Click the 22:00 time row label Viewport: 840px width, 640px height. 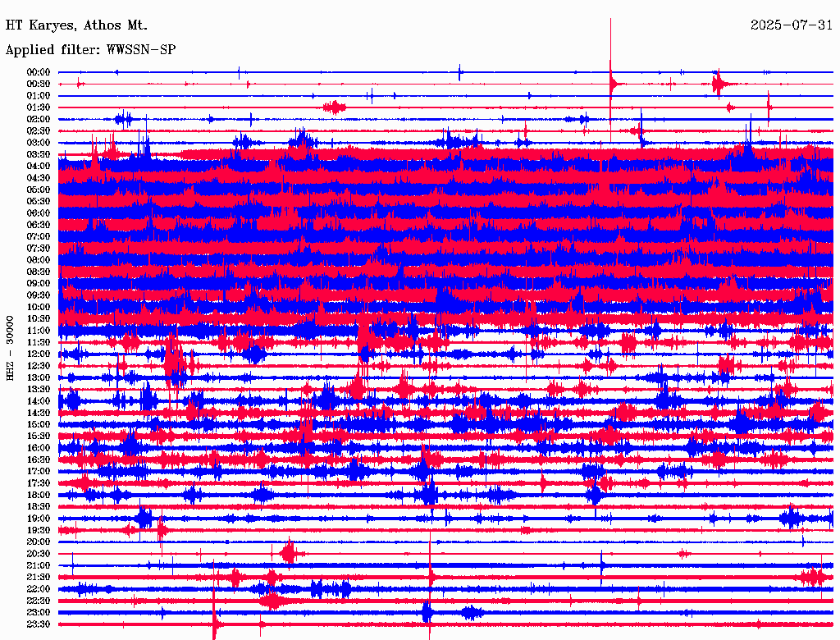39,589
